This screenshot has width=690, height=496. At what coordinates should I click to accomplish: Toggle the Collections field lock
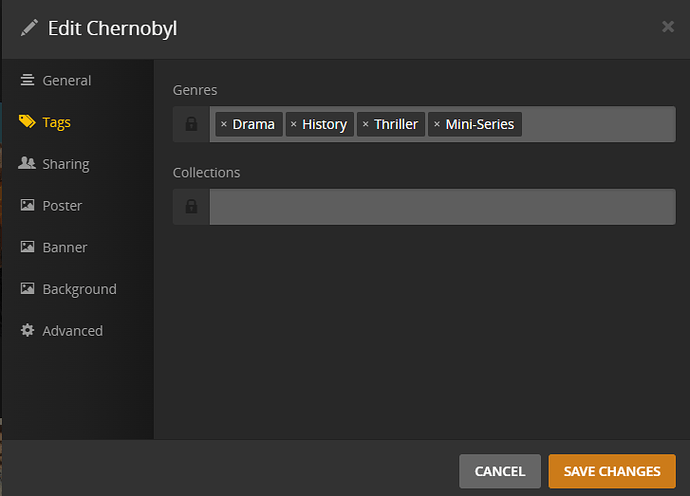click(x=191, y=207)
